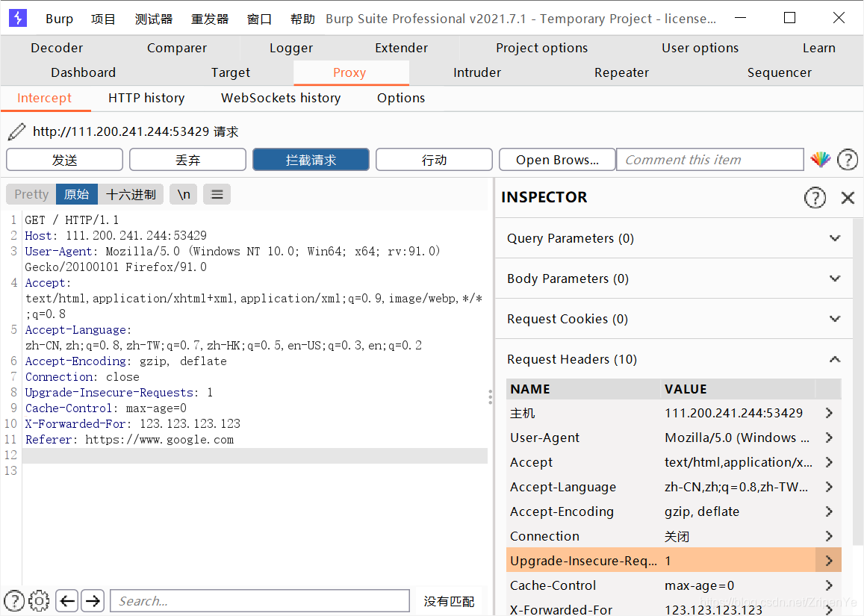Click the pencil edit icon beside the URL
The height and width of the screenshot is (616, 864).
pos(16,131)
